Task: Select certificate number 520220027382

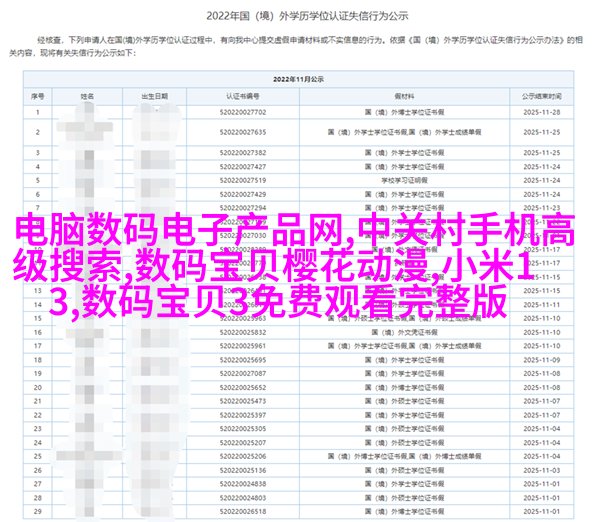Action: click(x=243, y=153)
